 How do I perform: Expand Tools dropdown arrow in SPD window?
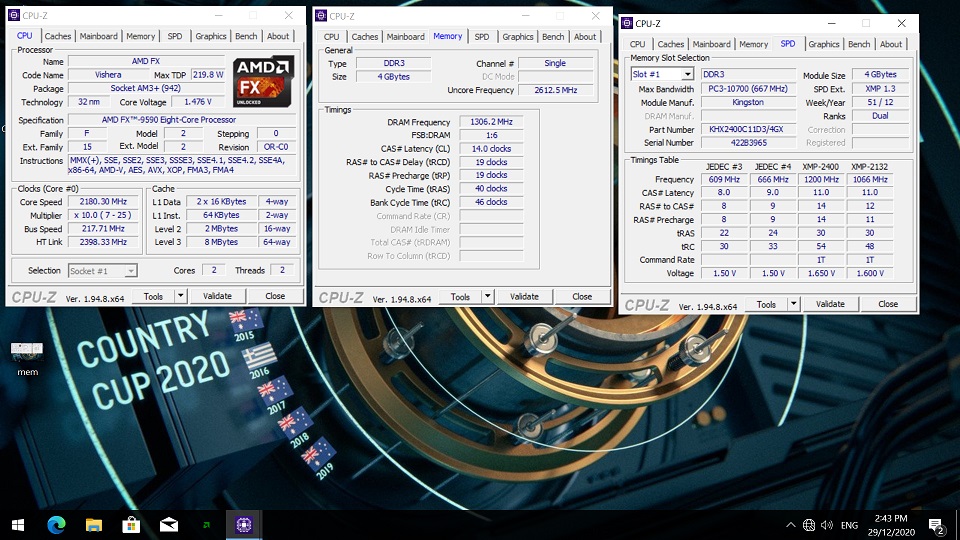click(x=793, y=304)
